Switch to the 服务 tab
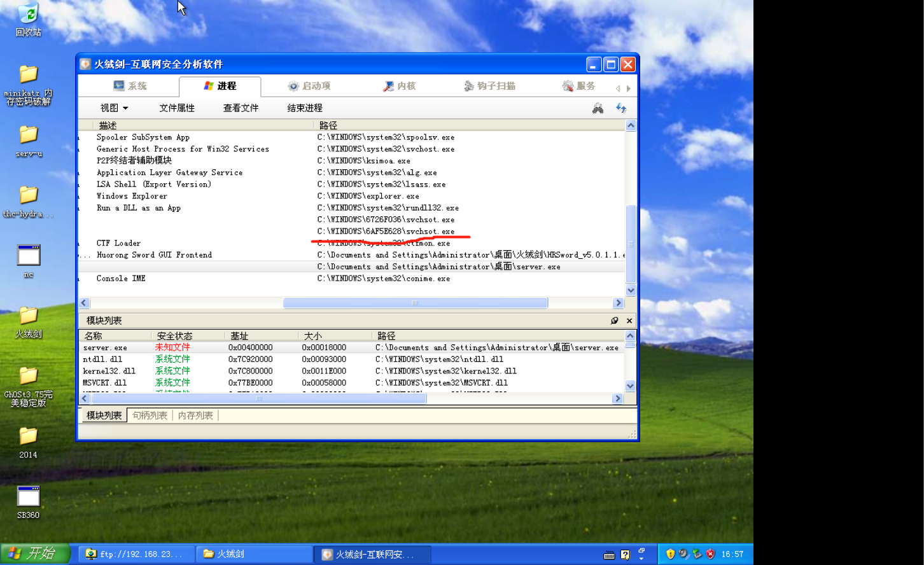 tap(578, 86)
